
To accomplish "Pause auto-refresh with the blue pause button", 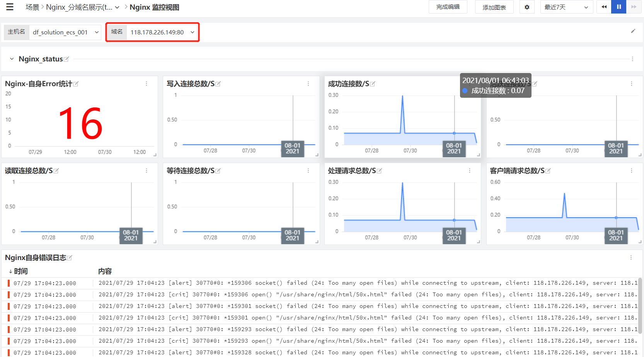I will point(619,7).
